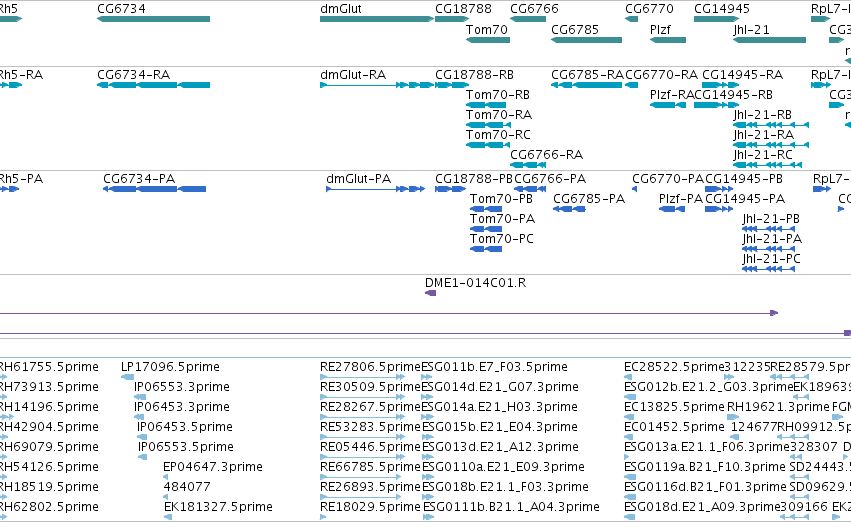Screen dimensions: 851x522
Task: Click the RE05446.5prime EST alignment
Action: [363, 457]
